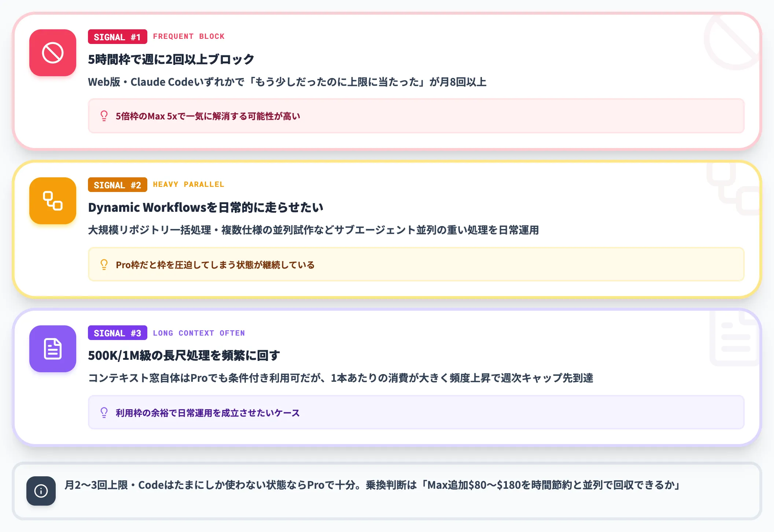The width and height of the screenshot is (774, 532).
Task: Click lightbulb icon in Pro枠 tip
Action: (x=104, y=265)
